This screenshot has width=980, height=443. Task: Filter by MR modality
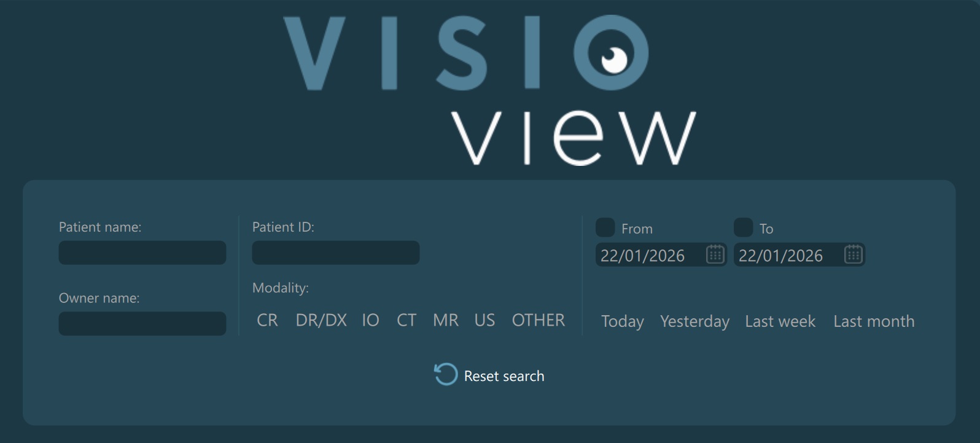tap(446, 320)
